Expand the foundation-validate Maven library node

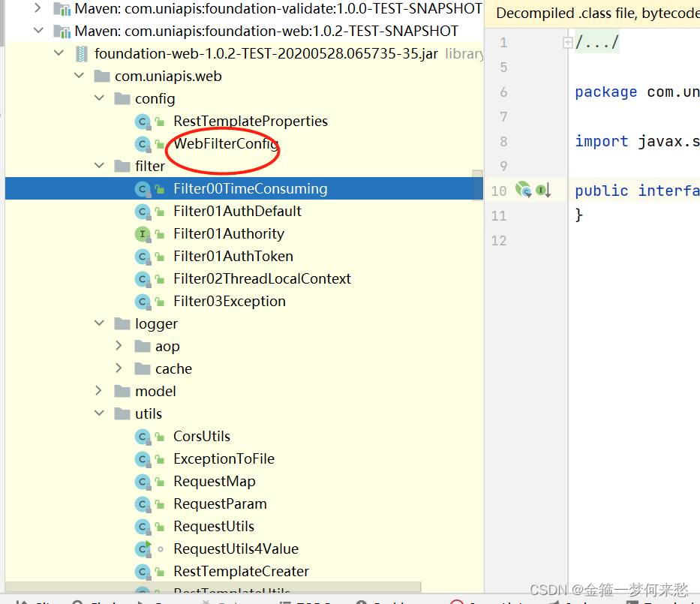coord(38,8)
